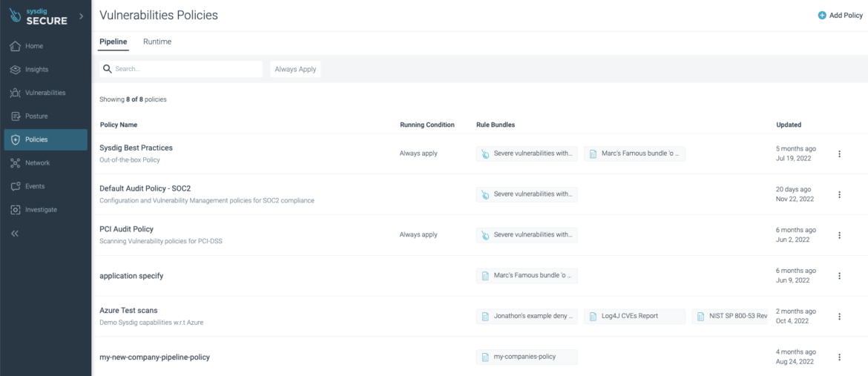Click Severe vulnerabilities bundle in SOC2 row

tap(527, 194)
